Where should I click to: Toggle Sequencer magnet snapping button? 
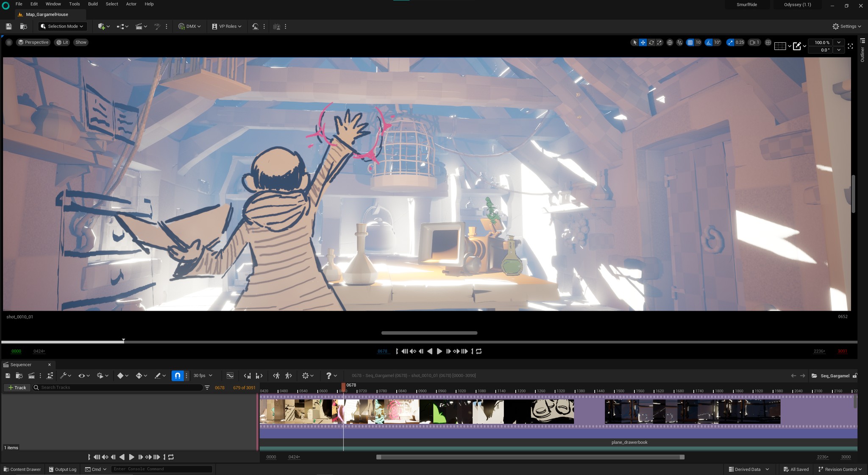tap(178, 375)
